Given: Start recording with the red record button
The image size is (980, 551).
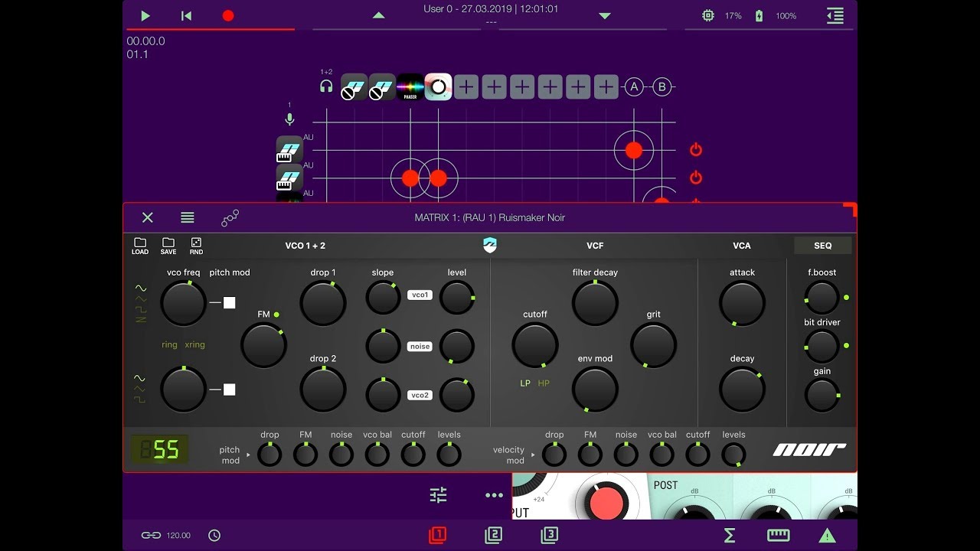Looking at the screenshot, I should pyautogui.click(x=228, y=15).
